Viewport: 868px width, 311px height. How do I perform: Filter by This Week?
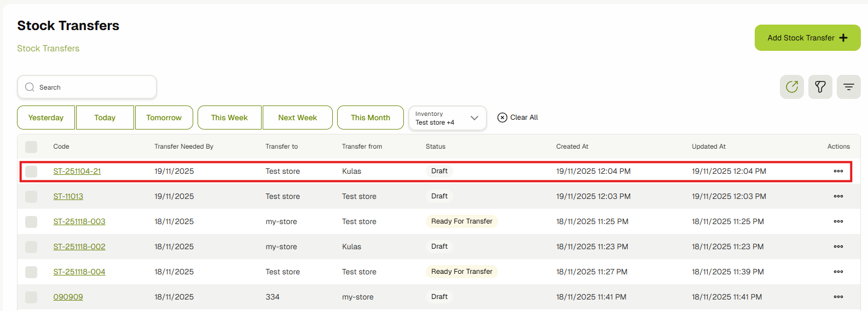pos(229,118)
